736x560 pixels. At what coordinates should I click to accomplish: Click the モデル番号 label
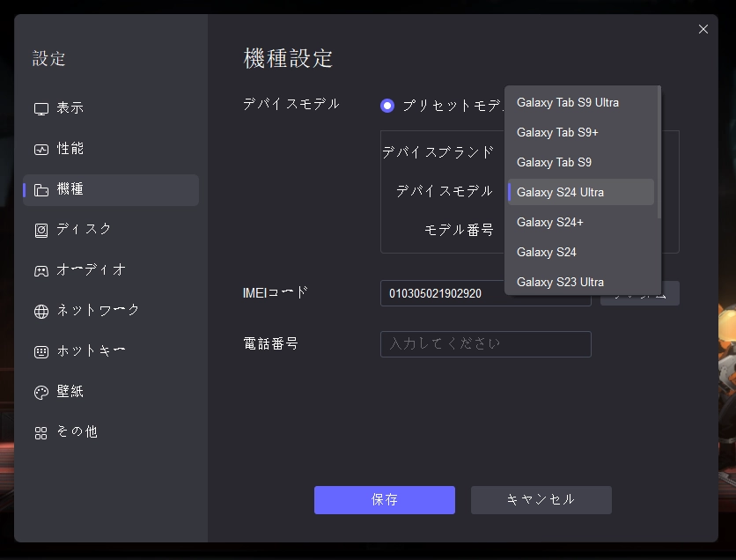click(x=459, y=230)
